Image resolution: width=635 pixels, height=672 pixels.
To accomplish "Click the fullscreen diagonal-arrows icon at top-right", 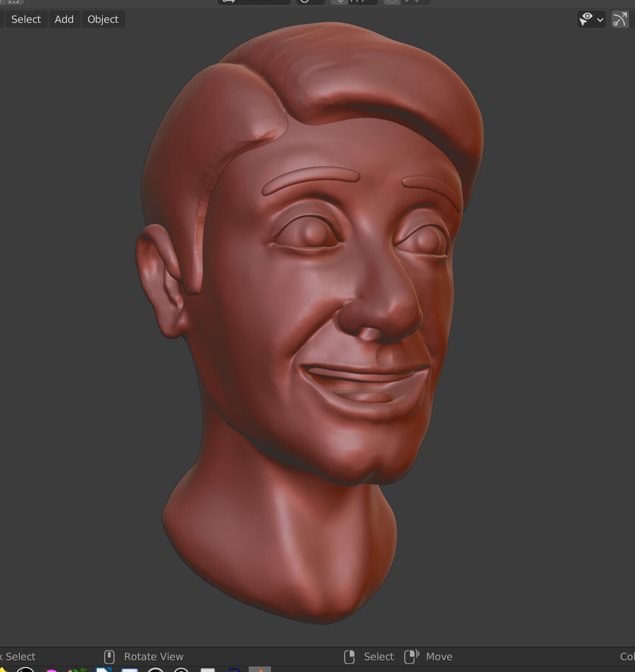I will pos(620,19).
